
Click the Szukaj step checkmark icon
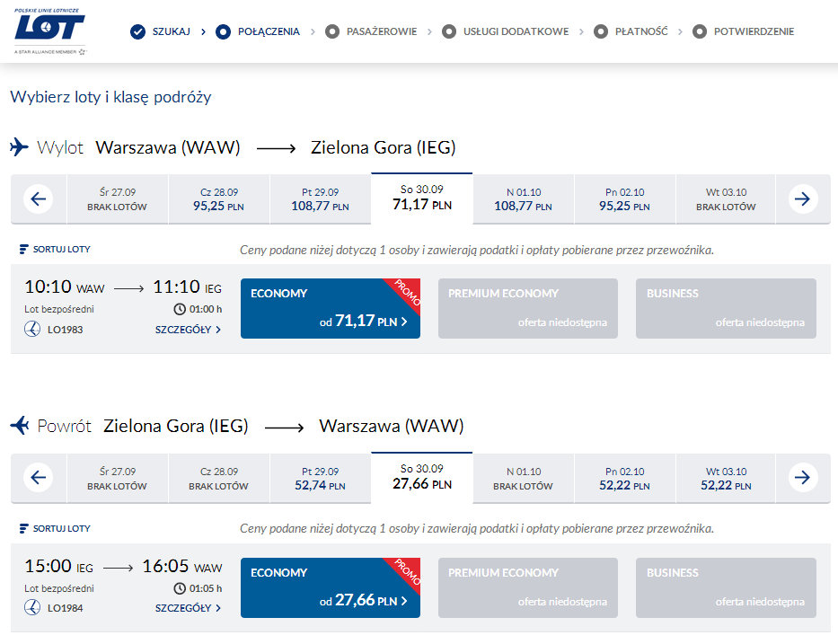pos(138,31)
